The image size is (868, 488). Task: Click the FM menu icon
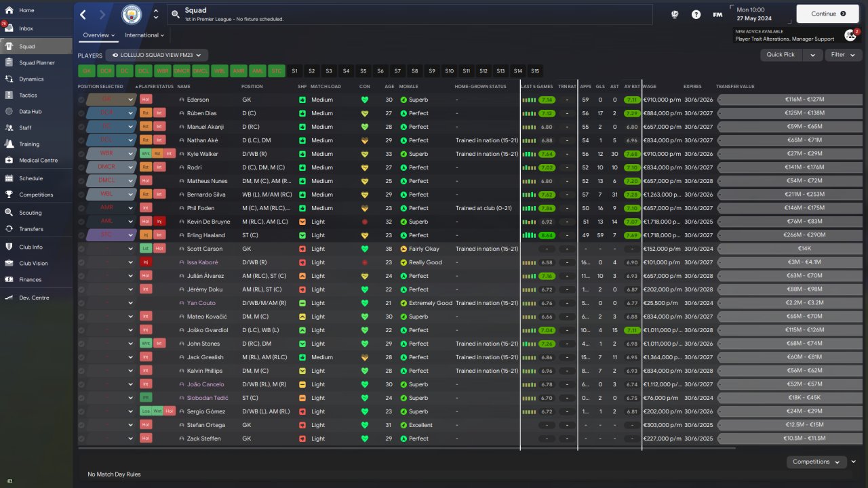coord(717,14)
